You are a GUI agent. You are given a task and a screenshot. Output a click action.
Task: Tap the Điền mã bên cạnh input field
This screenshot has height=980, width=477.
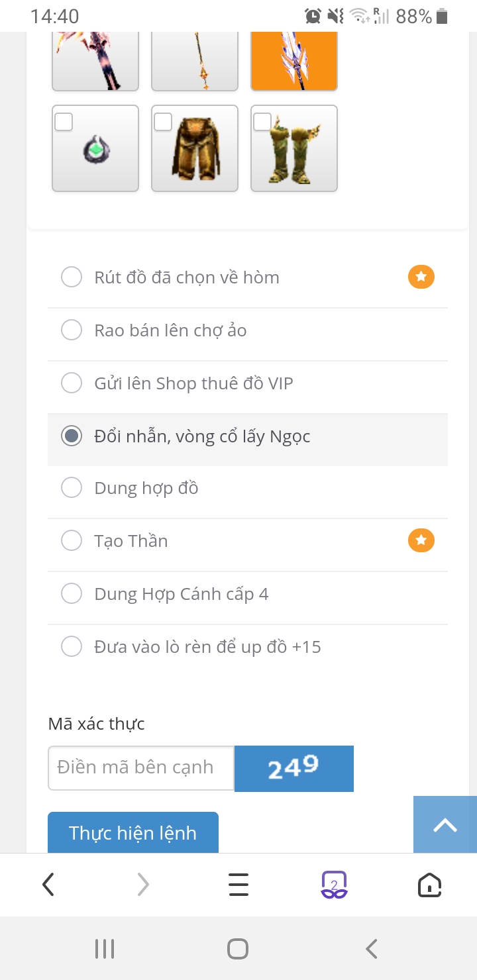(x=140, y=768)
